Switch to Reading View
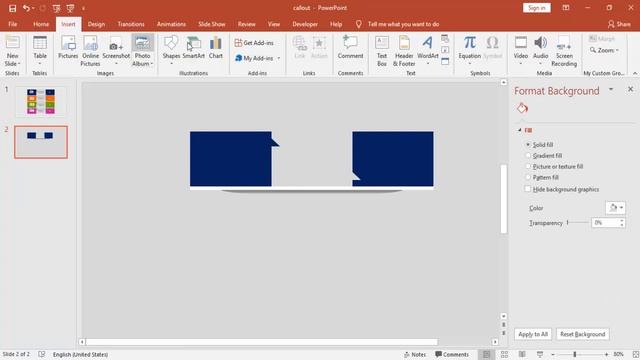 click(522, 354)
